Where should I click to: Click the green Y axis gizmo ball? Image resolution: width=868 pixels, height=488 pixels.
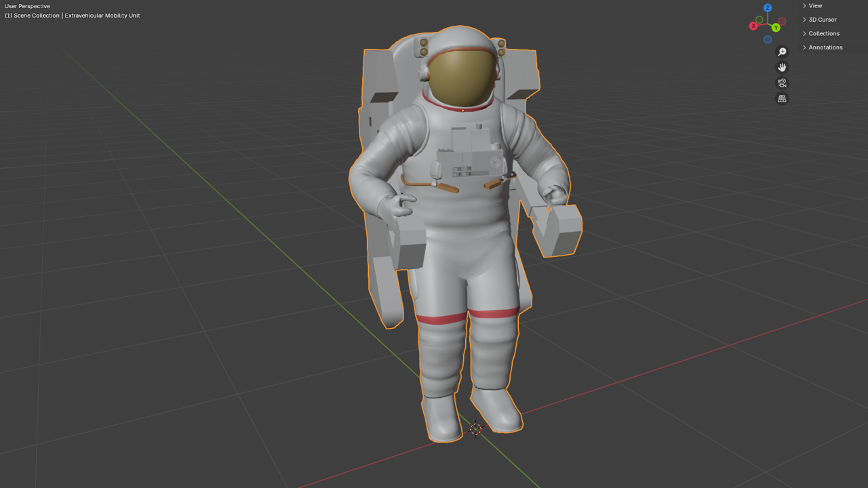point(776,28)
